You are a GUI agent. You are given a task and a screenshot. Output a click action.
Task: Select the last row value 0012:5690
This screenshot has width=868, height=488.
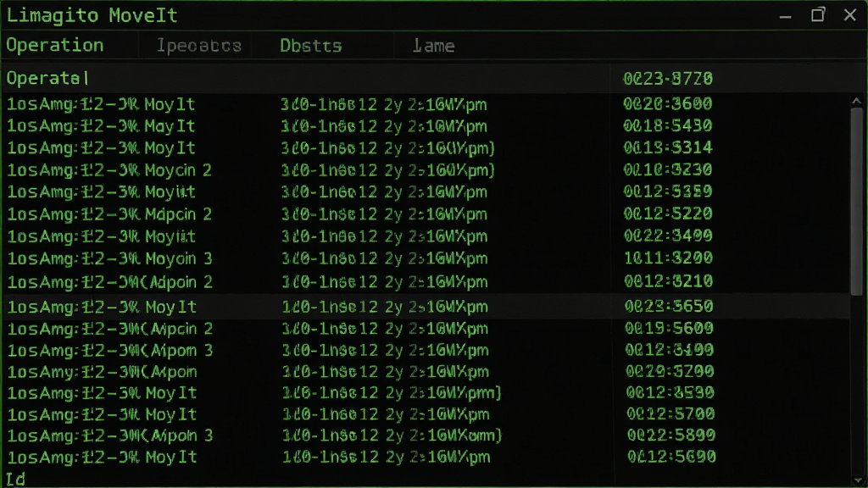point(671,457)
